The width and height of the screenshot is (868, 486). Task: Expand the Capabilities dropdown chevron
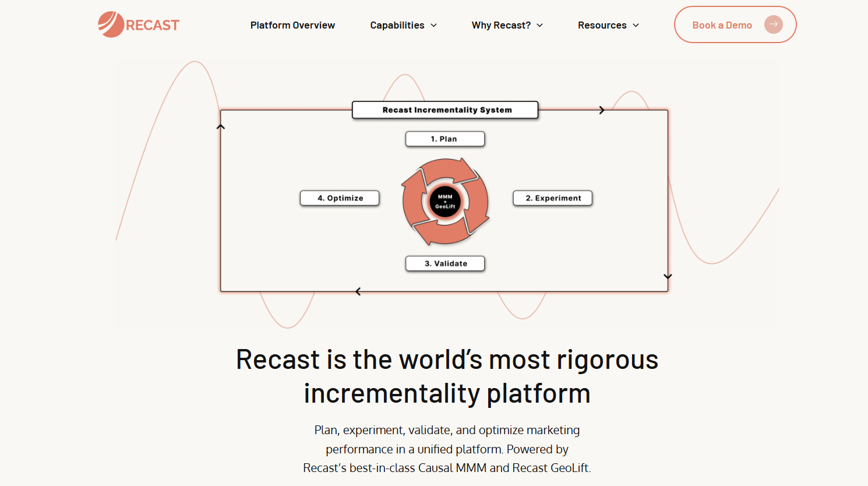pyautogui.click(x=433, y=25)
